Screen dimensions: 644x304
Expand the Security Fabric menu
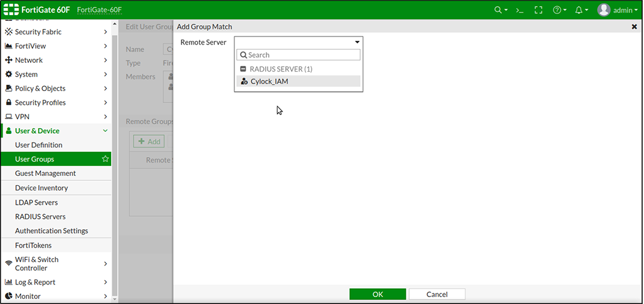point(55,32)
